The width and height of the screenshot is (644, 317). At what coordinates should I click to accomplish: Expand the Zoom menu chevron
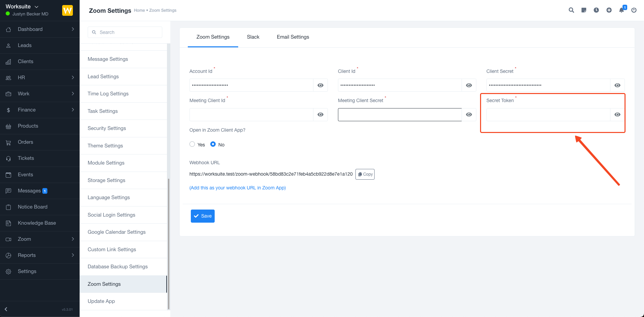73,239
